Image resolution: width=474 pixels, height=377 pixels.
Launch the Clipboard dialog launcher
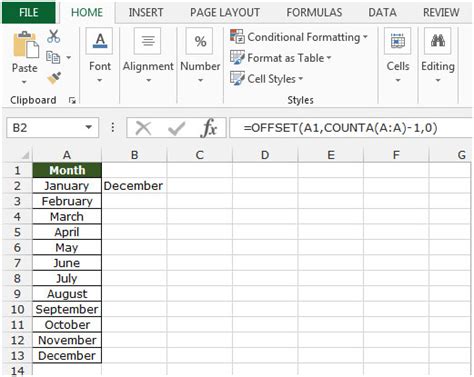click(x=72, y=100)
